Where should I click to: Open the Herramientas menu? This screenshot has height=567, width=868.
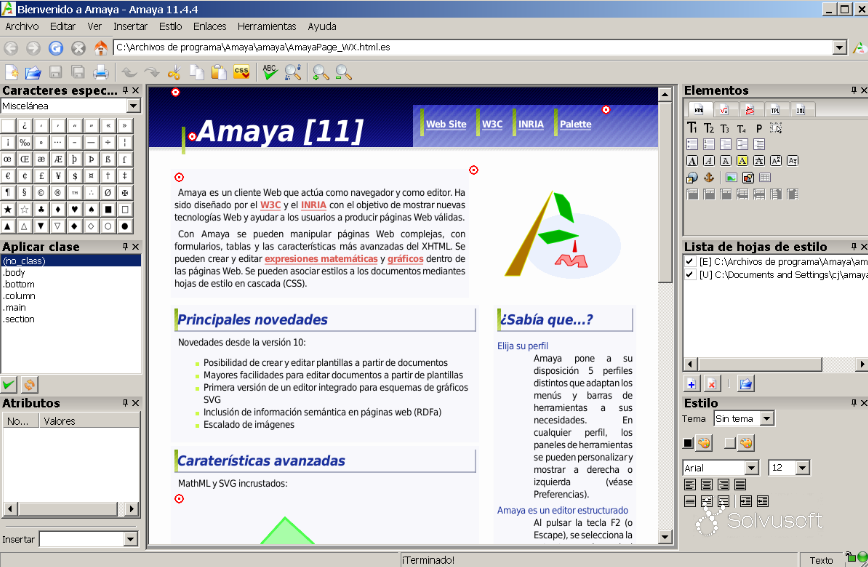click(267, 26)
